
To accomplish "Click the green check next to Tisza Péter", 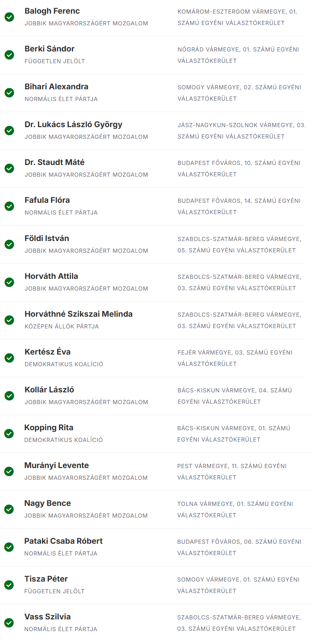I will tap(9, 585).
